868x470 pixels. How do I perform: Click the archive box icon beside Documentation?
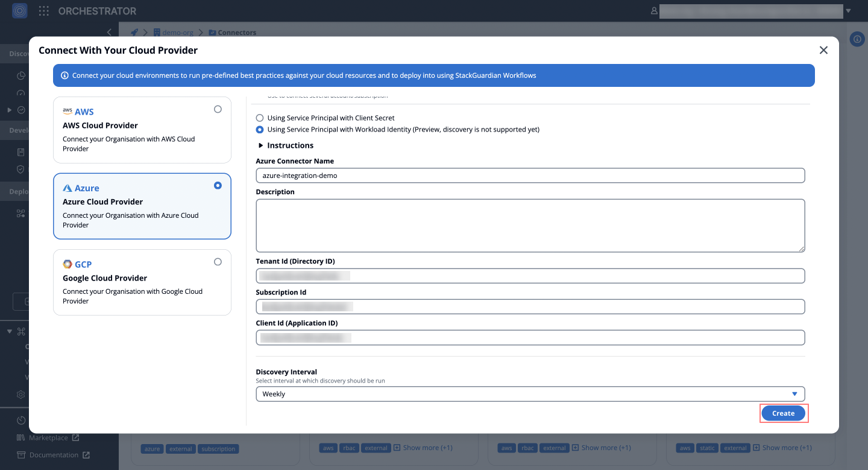tap(21, 455)
